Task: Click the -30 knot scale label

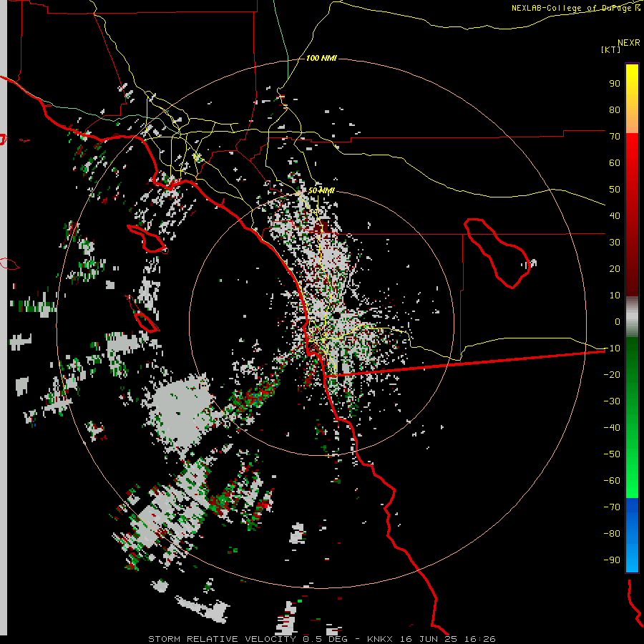Action: pos(612,401)
